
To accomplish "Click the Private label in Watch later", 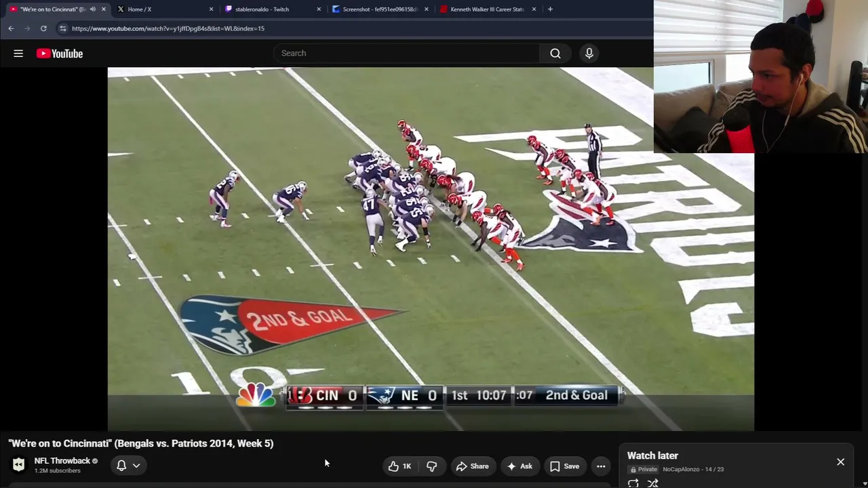I will coord(644,469).
